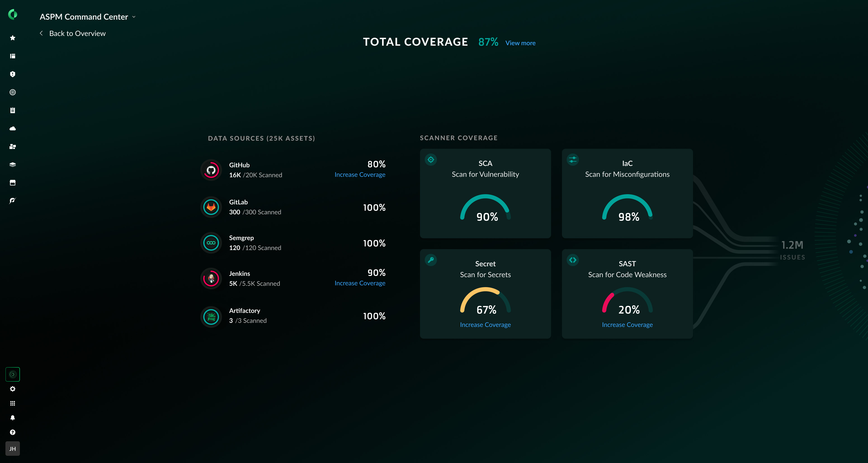The image size is (868, 463).
Task: Click the star favorites icon in sidebar
Action: [x=12, y=38]
